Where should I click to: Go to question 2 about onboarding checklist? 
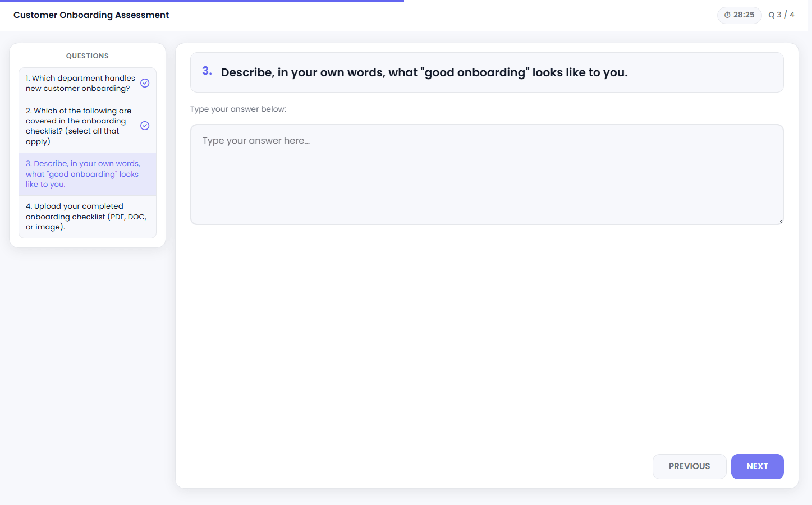(88, 126)
